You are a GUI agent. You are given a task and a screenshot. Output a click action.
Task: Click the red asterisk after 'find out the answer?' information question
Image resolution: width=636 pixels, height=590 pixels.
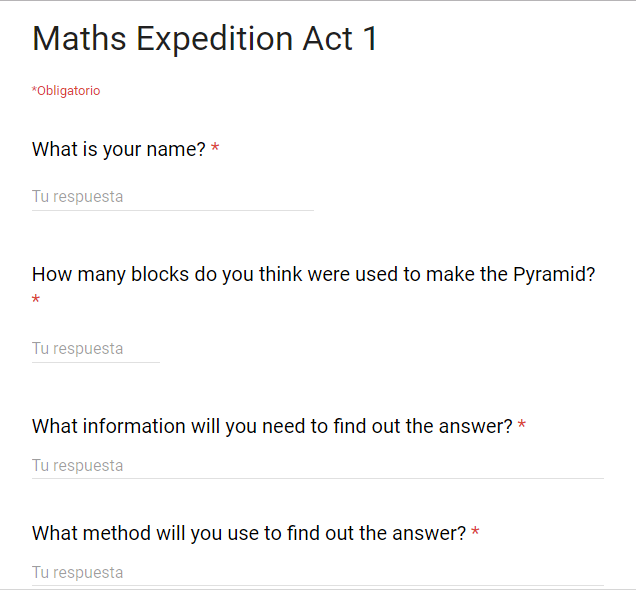coord(522,425)
